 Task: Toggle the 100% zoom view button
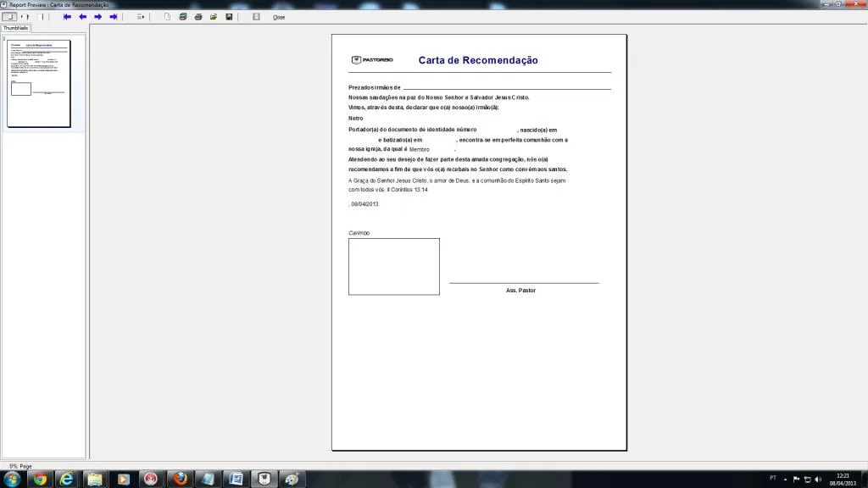click(x=41, y=17)
